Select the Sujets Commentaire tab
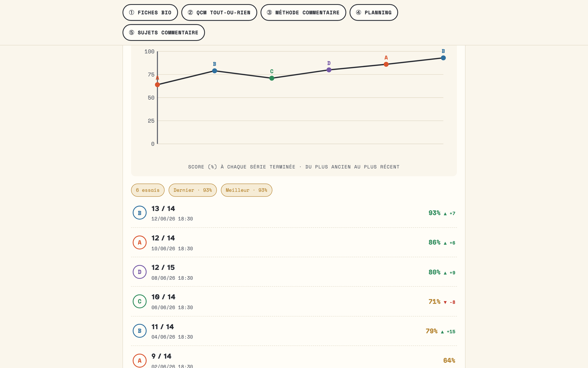 (x=164, y=33)
